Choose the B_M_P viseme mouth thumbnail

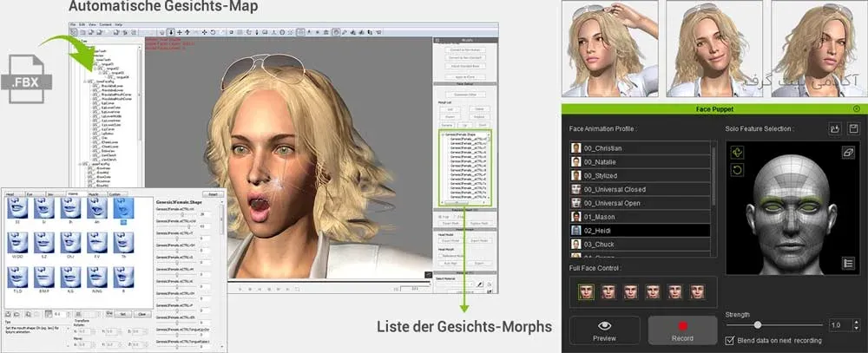(43, 278)
